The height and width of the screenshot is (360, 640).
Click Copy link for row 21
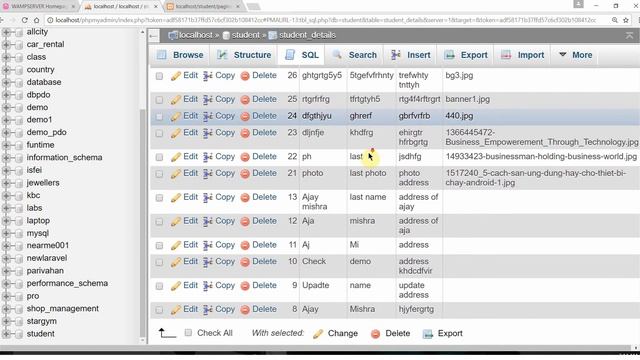pyautogui.click(x=225, y=173)
